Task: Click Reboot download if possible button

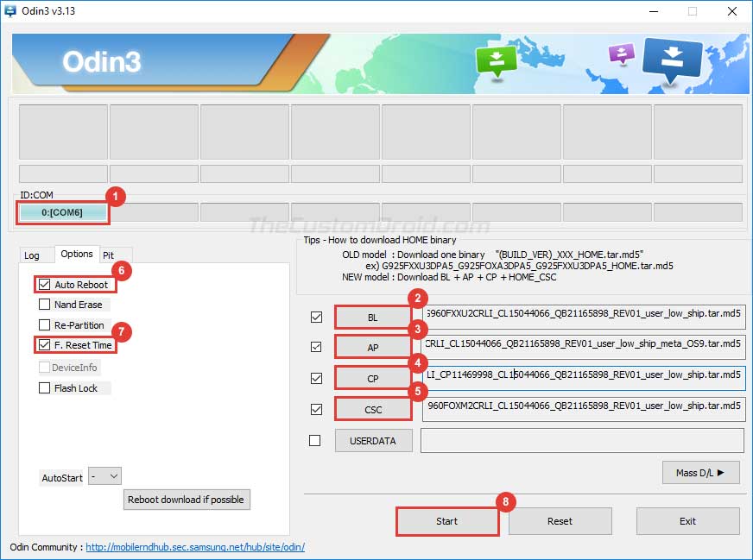Action: pos(187,500)
